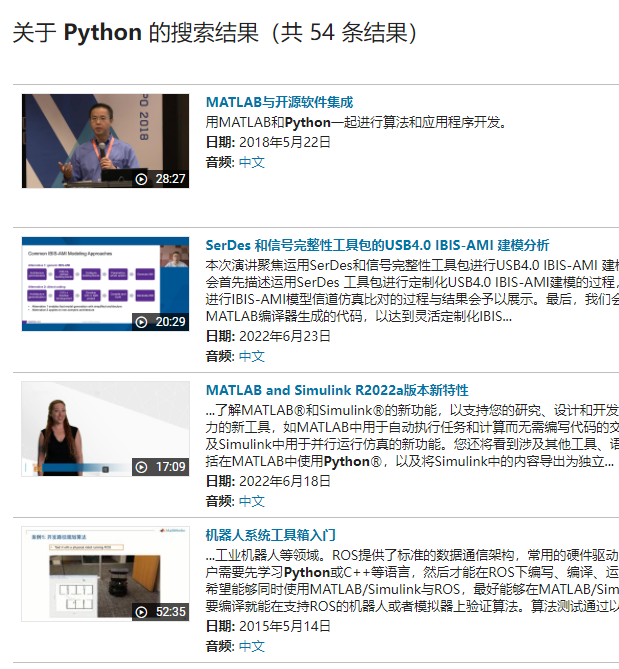619x669 pixels.
Task: Click the date text 2018年5月22日
Action: (285, 142)
